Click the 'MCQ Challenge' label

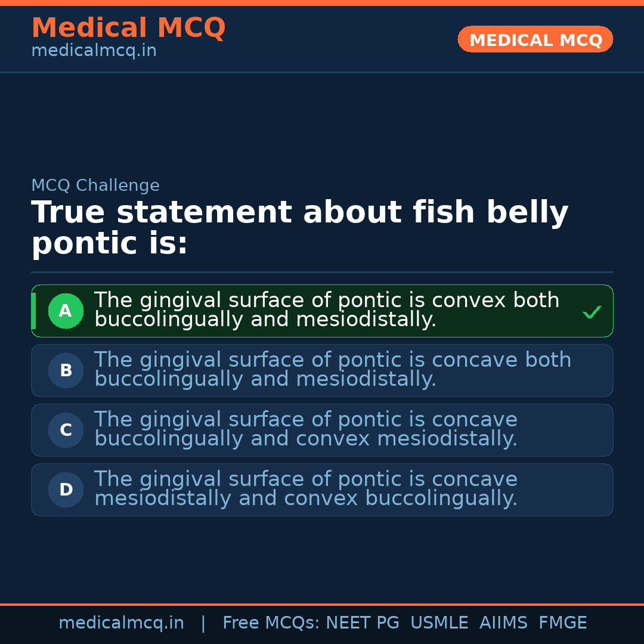(x=95, y=185)
